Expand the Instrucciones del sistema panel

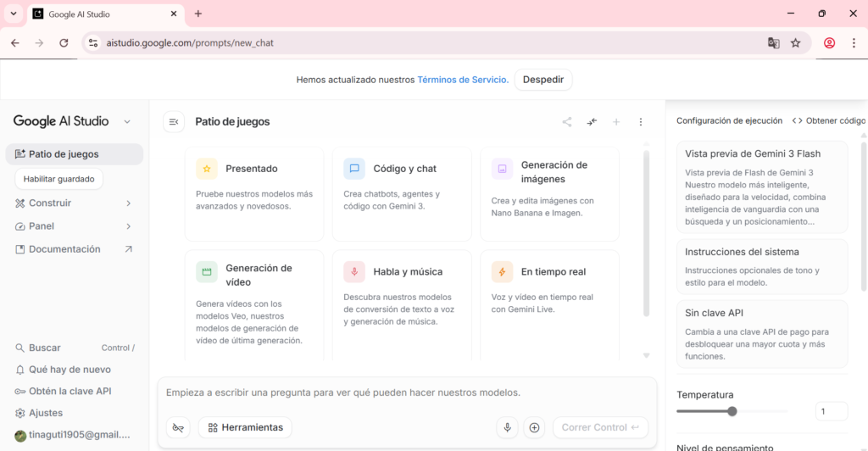click(x=762, y=267)
